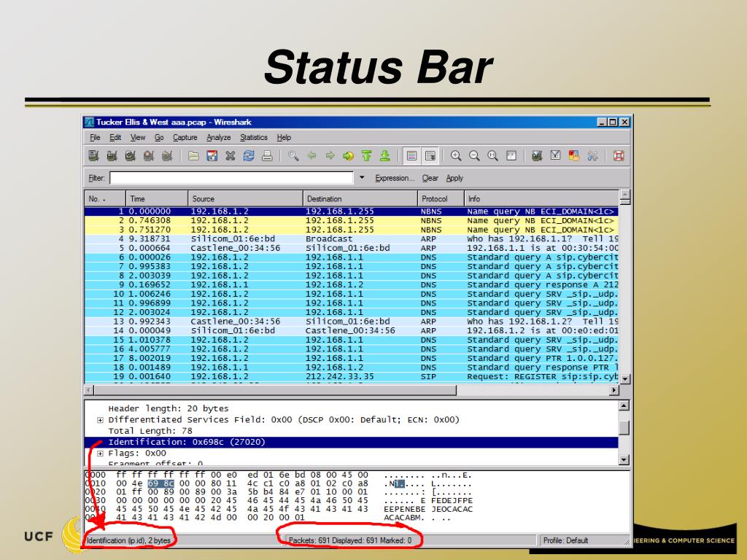
Task: Jump to last packet icon
Action: click(x=385, y=156)
